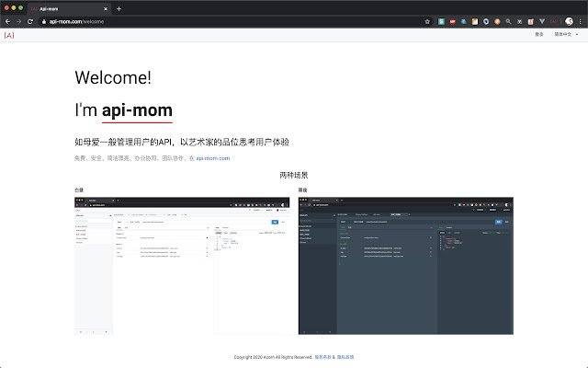Open the red ABP adblock extension
This screenshot has height=368, width=588.
[x=453, y=22]
